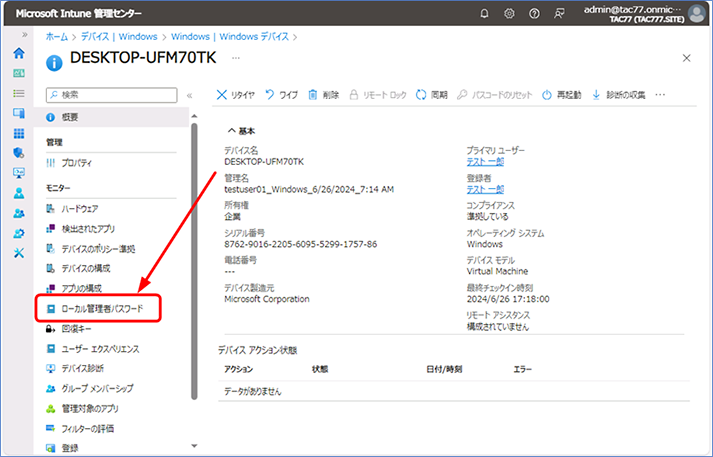This screenshot has width=713, height=457.
Task: Open 検出されたアプリ menu item
Action: tap(81, 229)
